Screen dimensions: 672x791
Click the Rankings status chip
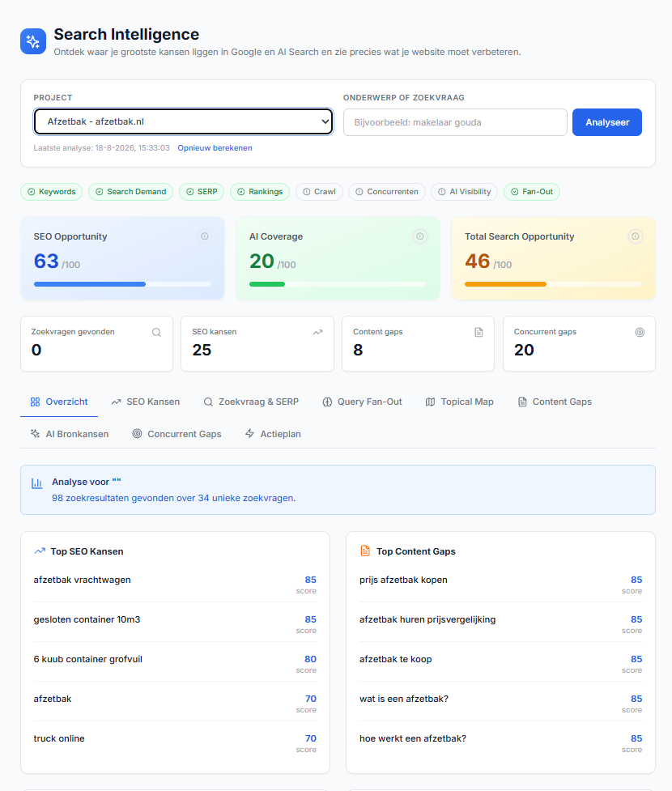(x=260, y=192)
